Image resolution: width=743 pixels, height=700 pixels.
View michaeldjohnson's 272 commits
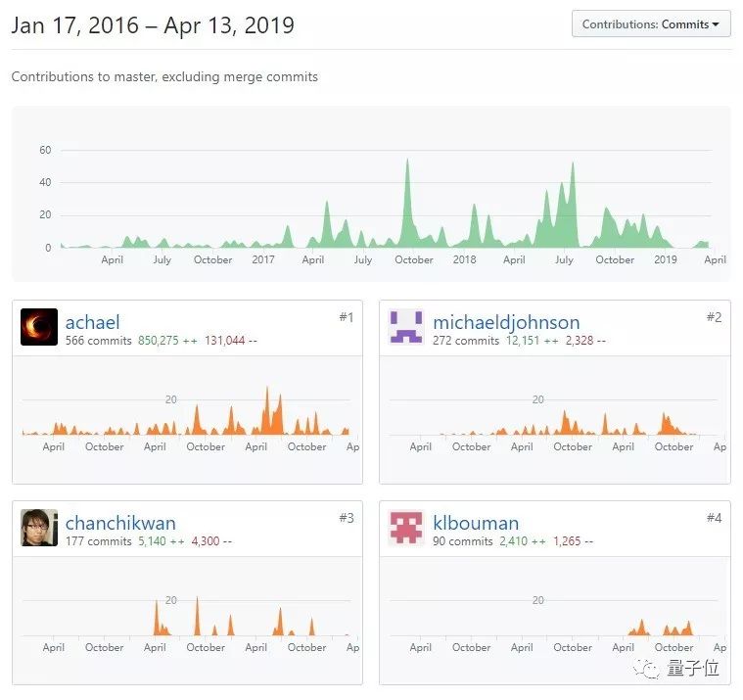click(x=466, y=341)
